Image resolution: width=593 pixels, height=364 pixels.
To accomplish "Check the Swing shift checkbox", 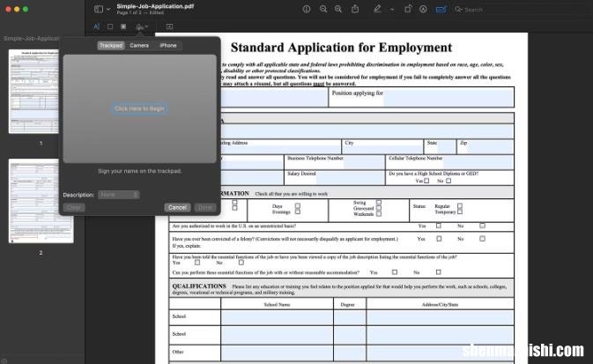I will pyautogui.click(x=379, y=203).
